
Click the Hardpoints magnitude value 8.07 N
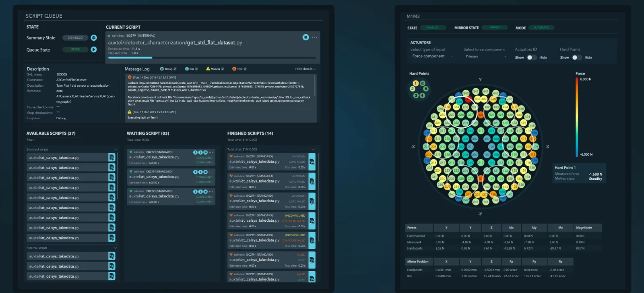click(580, 248)
